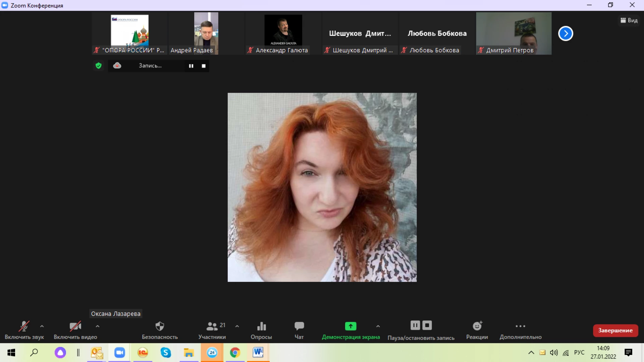This screenshot has width=644, height=362.
Task: Open volume control in system tray
Action: tap(554, 353)
